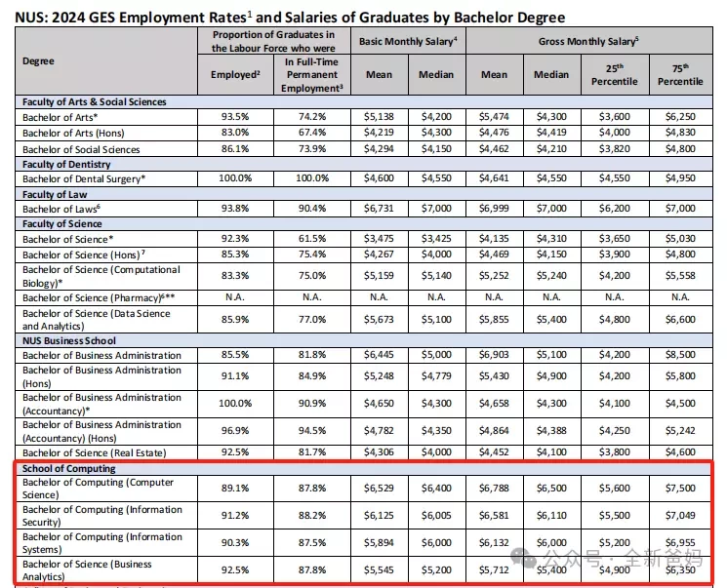This screenshot has width=727, height=588.
Task: Select the $5,240 gross median for Computational Biology
Action: pyautogui.click(x=551, y=276)
